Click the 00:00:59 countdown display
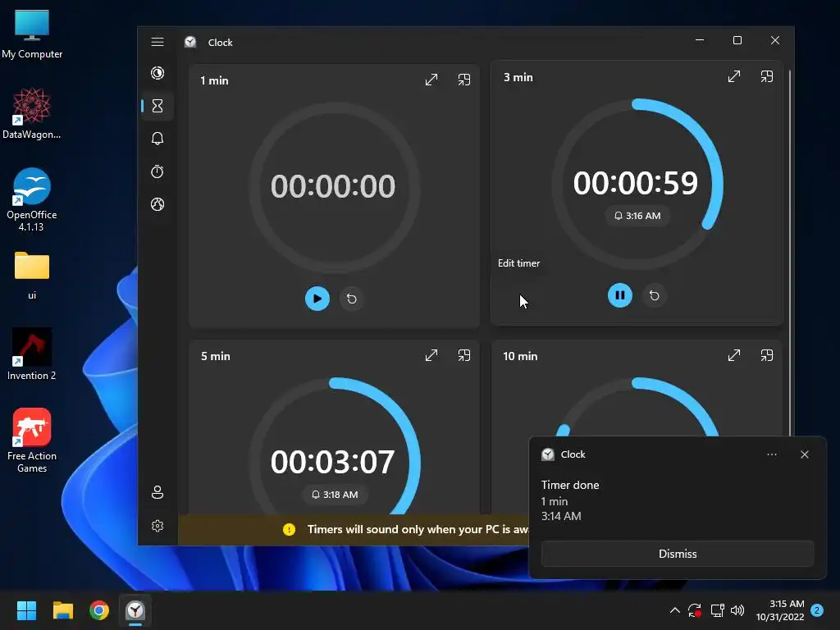840x630 pixels. pos(636,183)
